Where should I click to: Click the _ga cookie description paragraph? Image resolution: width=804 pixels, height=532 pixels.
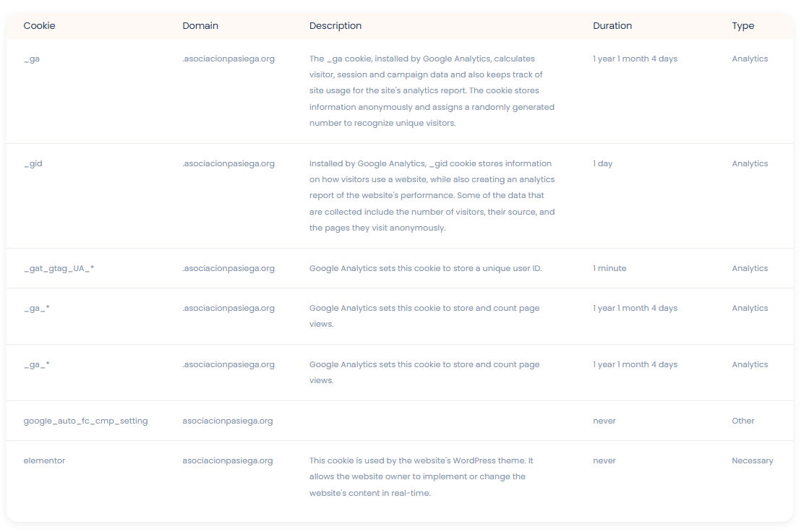pyautogui.click(x=432, y=91)
